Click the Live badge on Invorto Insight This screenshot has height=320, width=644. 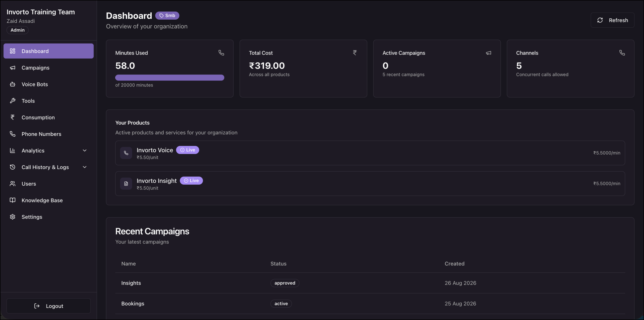coord(191,181)
